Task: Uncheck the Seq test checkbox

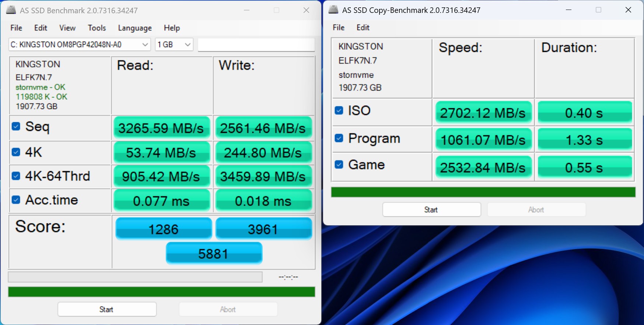Action: [x=16, y=126]
